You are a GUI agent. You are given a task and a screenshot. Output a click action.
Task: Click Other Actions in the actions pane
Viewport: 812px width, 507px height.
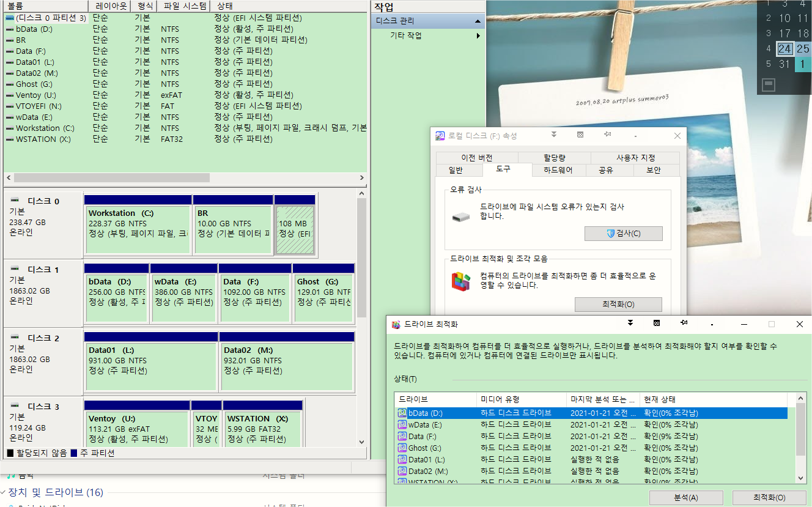coord(406,35)
